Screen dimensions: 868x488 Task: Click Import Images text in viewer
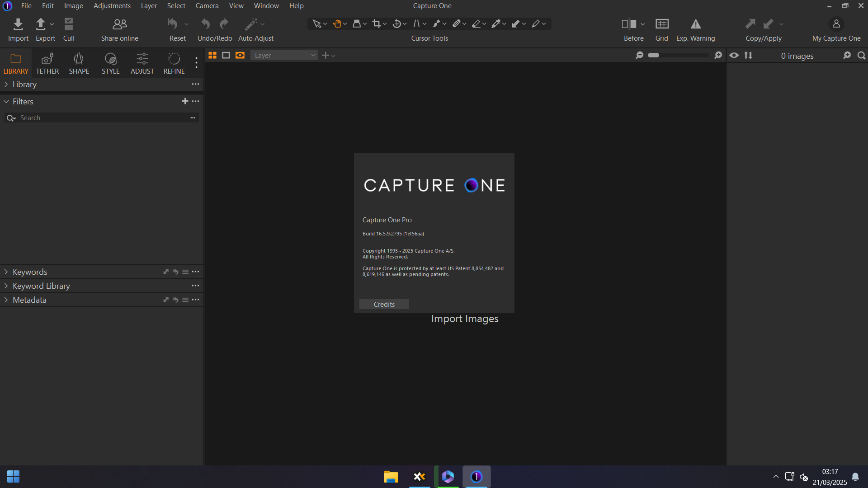click(465, 319)
